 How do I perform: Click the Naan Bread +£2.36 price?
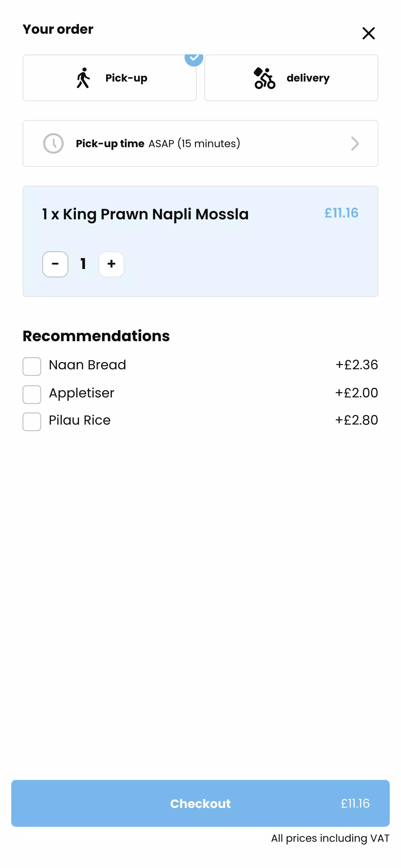click(x=356, y=365)
